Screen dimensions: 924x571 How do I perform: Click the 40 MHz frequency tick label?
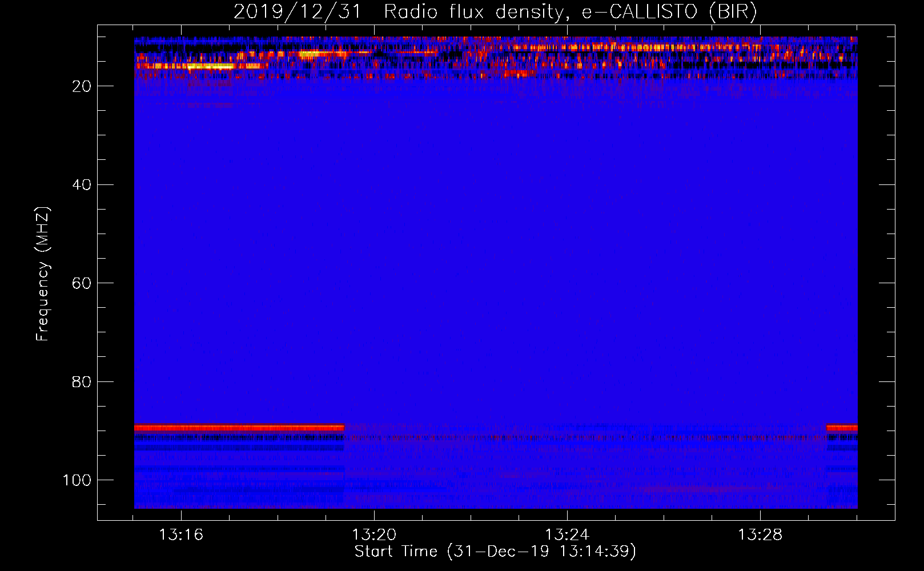[82, 184]
